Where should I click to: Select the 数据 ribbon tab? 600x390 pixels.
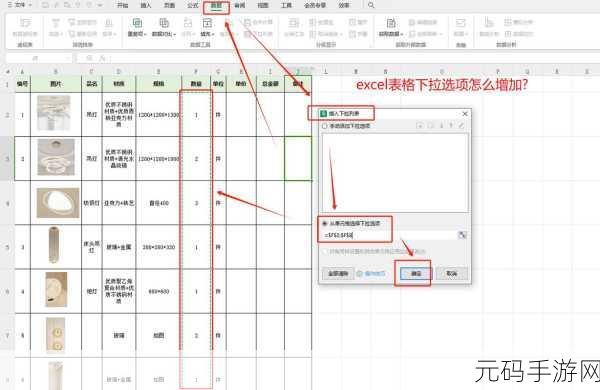pos(216,6)
